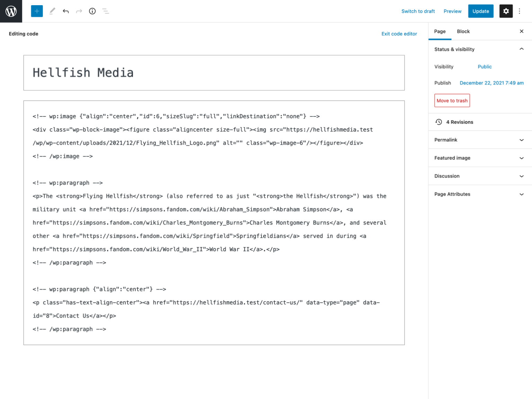This screenshot has height=399, width=532.
Task: Select the Page tab
Action: pyautogui.click(x=440, y=32)
